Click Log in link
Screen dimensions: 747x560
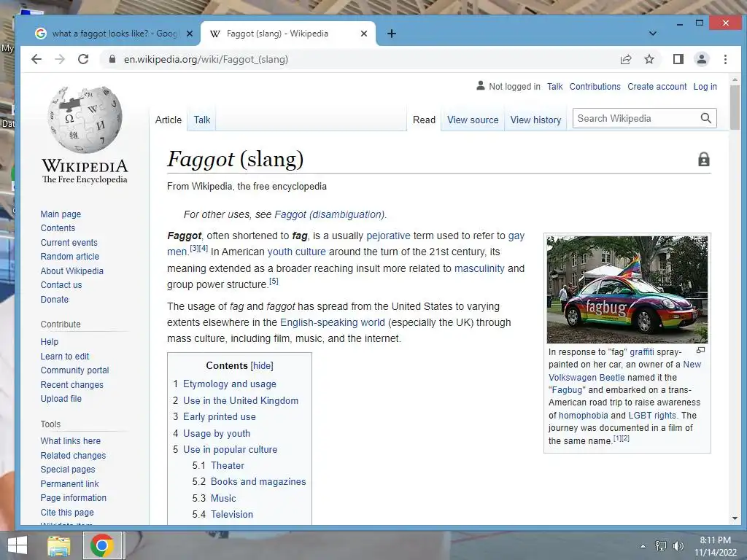click(x=705, y=87)
